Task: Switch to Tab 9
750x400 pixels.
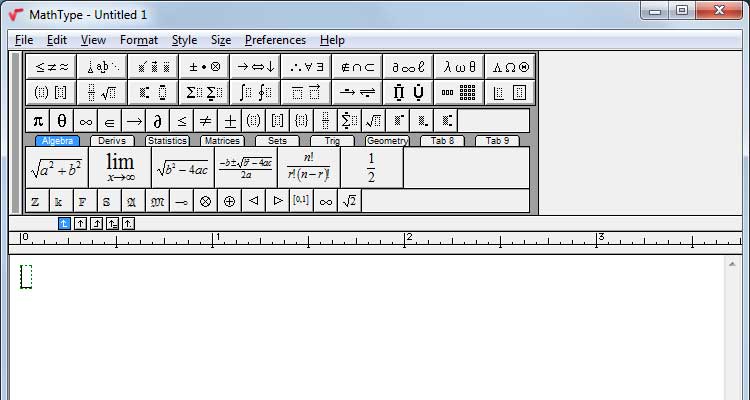Action: (497, 141)
